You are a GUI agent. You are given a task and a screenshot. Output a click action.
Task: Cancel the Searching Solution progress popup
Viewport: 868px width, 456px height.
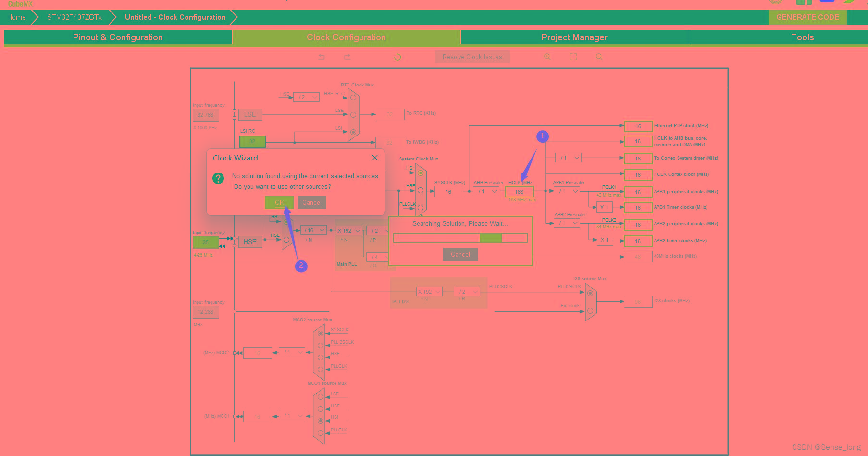(460, 254)
